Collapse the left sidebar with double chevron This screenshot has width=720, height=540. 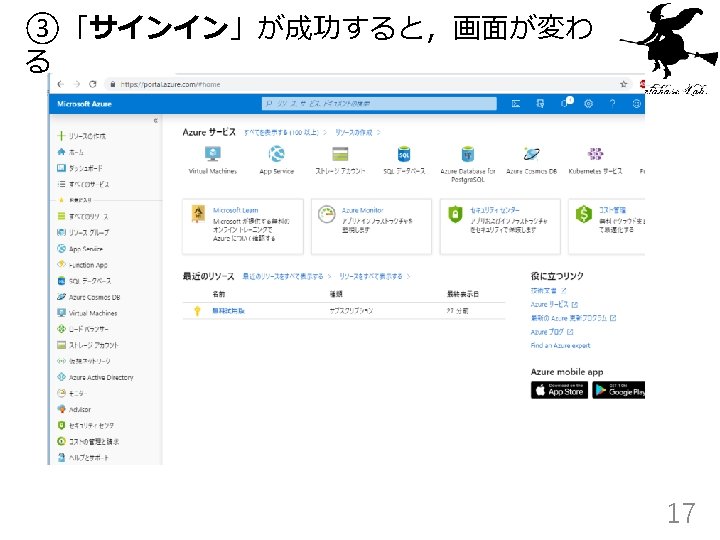(x=156, y=120)
